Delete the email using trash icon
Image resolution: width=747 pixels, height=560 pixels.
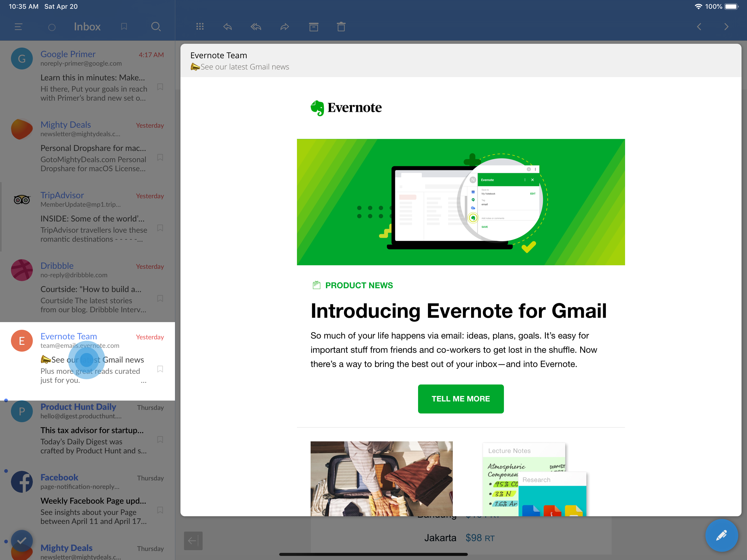click(x=341, y=27)
